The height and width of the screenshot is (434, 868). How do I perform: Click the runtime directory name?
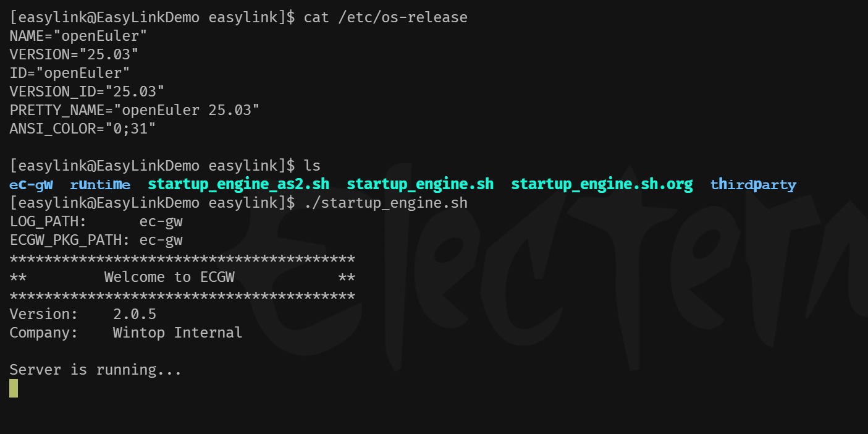pyautogui.click(x=100, y=184)
